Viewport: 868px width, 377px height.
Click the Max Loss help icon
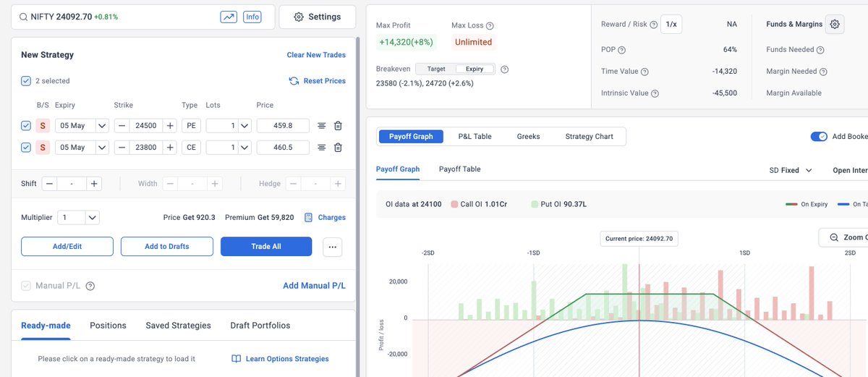(490, 25)
